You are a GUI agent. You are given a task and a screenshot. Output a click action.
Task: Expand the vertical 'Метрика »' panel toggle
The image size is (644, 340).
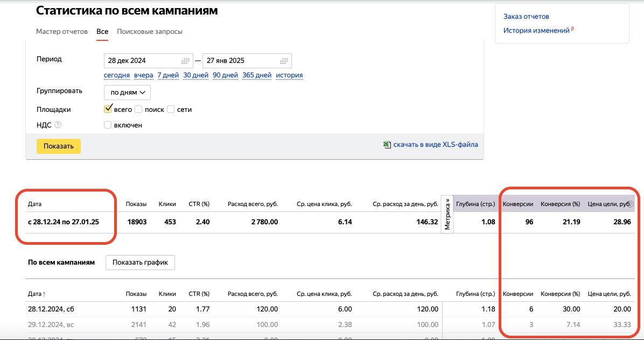tap(446, 214)
